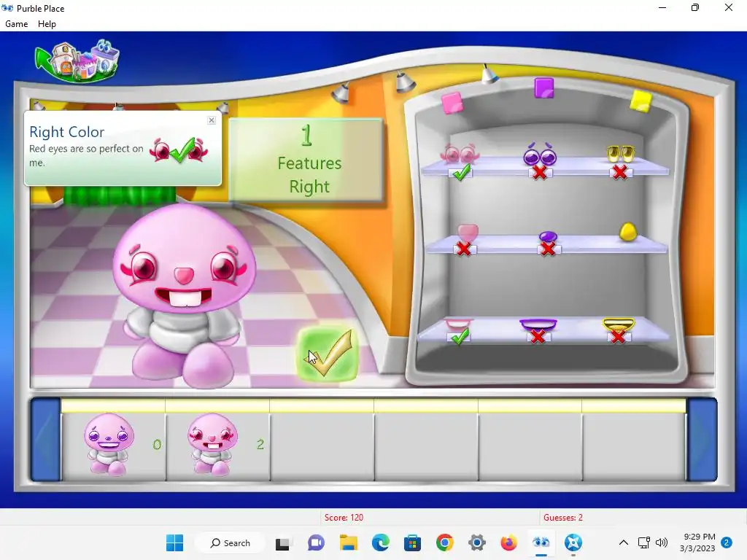Pick the purple mouth on the bottom shelf
Screen dimensions: 747x560
(x=538, y=324)
